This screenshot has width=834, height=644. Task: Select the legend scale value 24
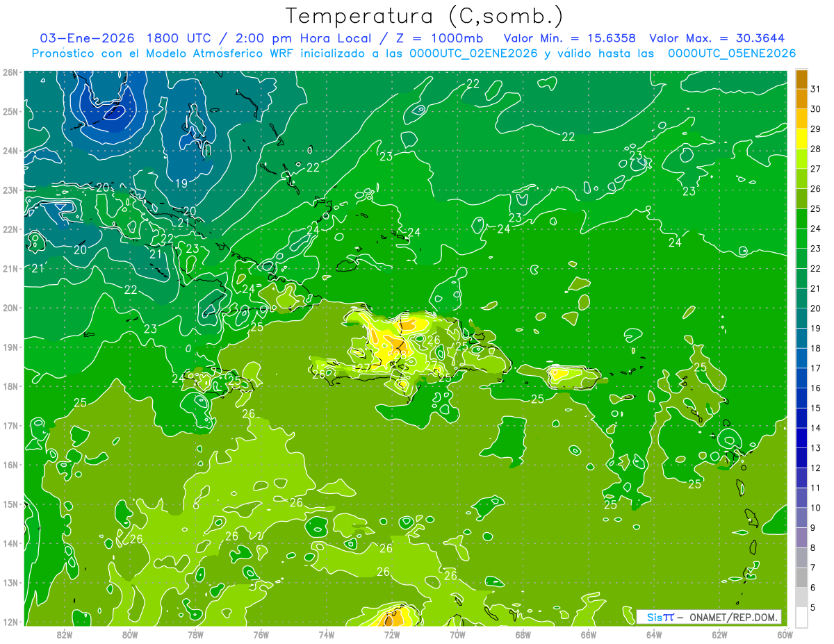815,229
